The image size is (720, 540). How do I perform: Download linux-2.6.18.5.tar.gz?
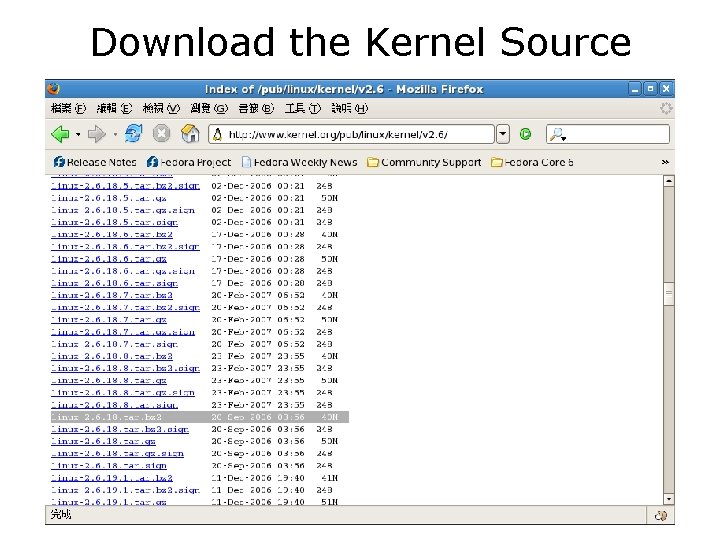point(109,198)
